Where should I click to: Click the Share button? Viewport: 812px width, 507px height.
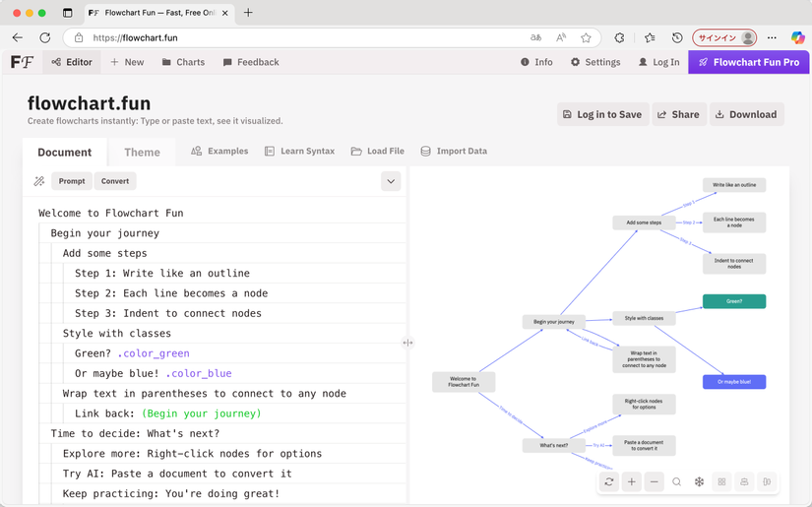679,114
